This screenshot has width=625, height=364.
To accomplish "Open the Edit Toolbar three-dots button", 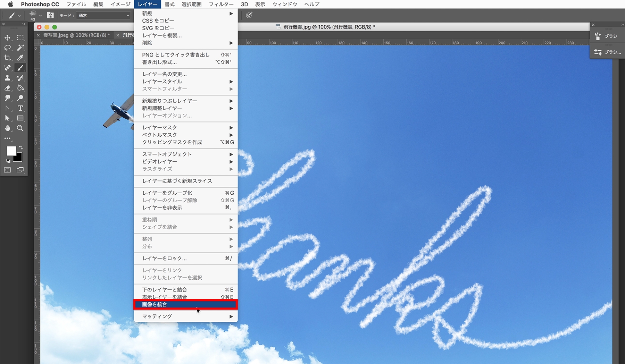I will (x=7, y=138).
